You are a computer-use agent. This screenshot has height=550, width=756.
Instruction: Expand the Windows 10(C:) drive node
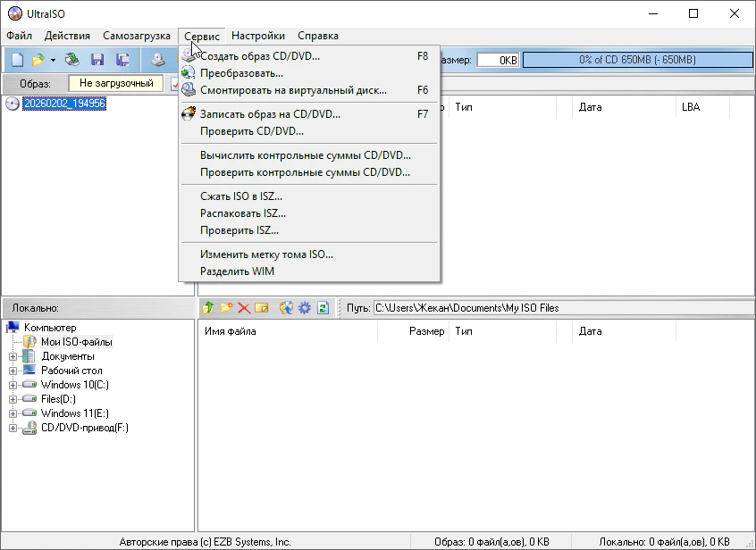(x=13, y=385)
